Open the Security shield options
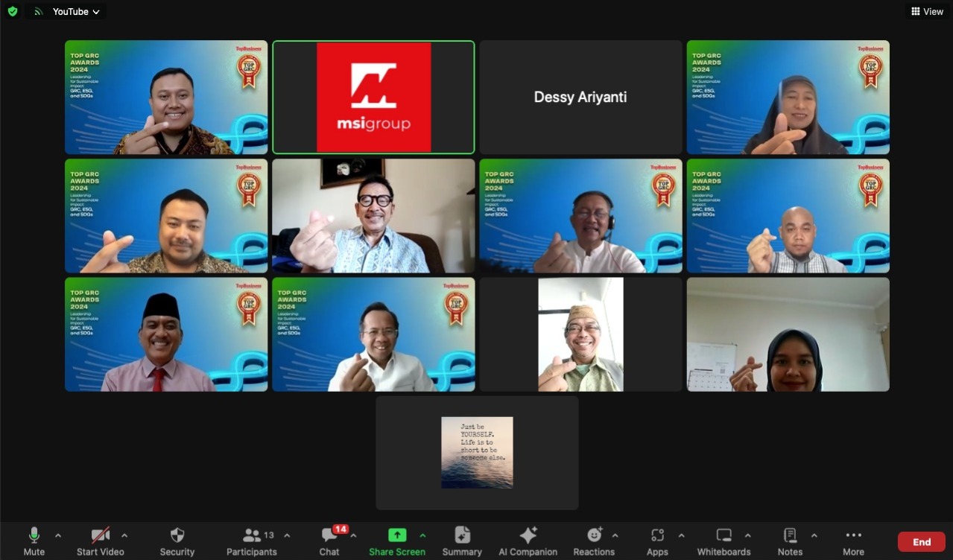The image size is (953, 560). pyautogui.click(x=177, y=541)
